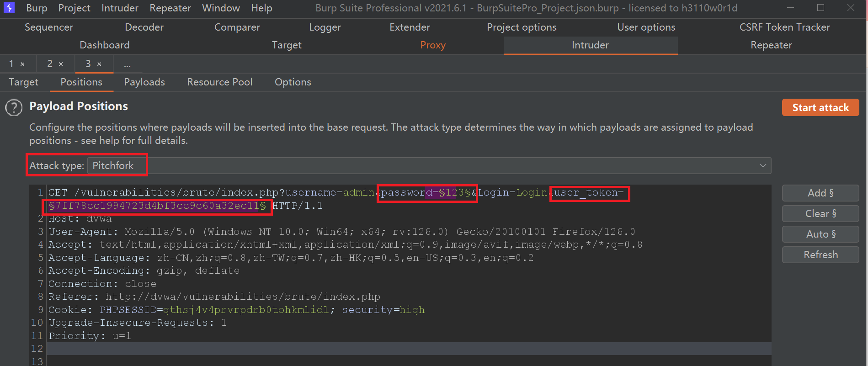Switch to the Repeater main tab
868x366 pixels.
tap(772, 45)
